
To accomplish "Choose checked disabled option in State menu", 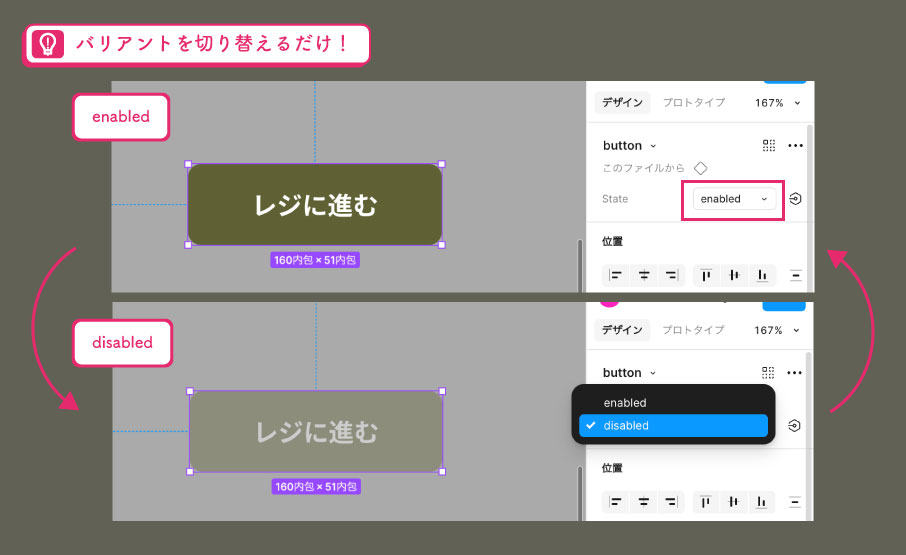I will click(x=674, y=426).
